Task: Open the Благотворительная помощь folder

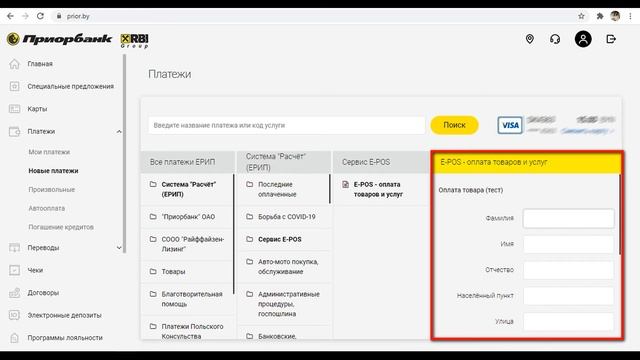Action: coord(187,299)
